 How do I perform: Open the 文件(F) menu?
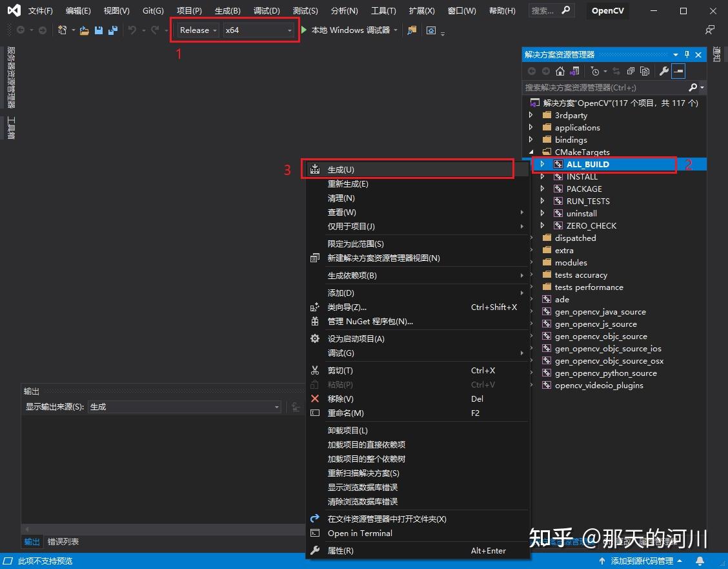click(x=40, y=10)
